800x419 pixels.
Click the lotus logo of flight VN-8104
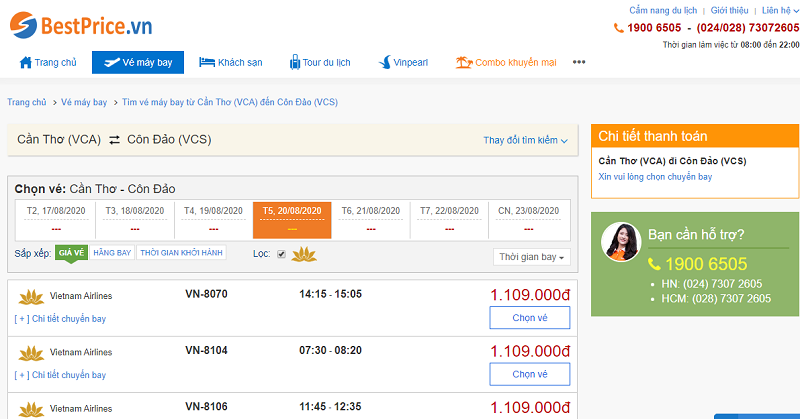31,353
